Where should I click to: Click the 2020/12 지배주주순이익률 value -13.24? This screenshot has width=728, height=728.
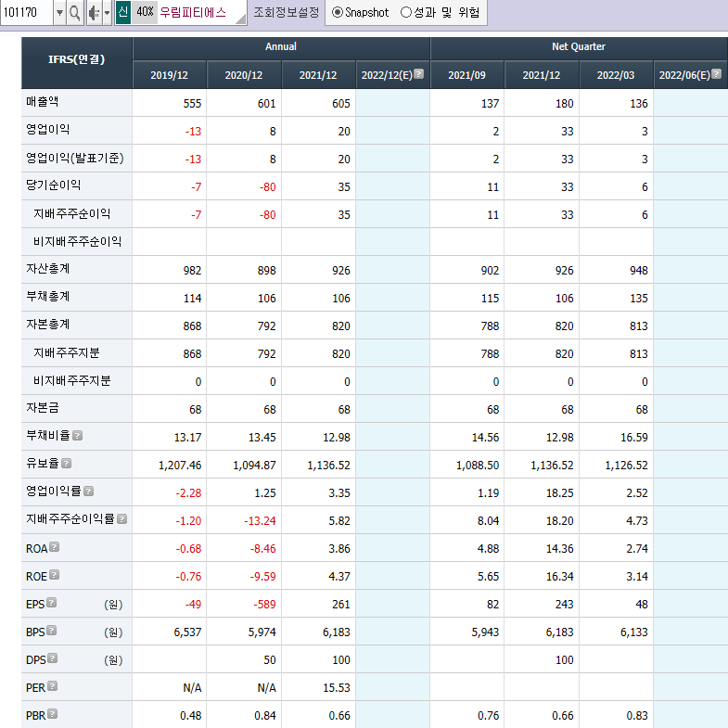tap(260, 521)
